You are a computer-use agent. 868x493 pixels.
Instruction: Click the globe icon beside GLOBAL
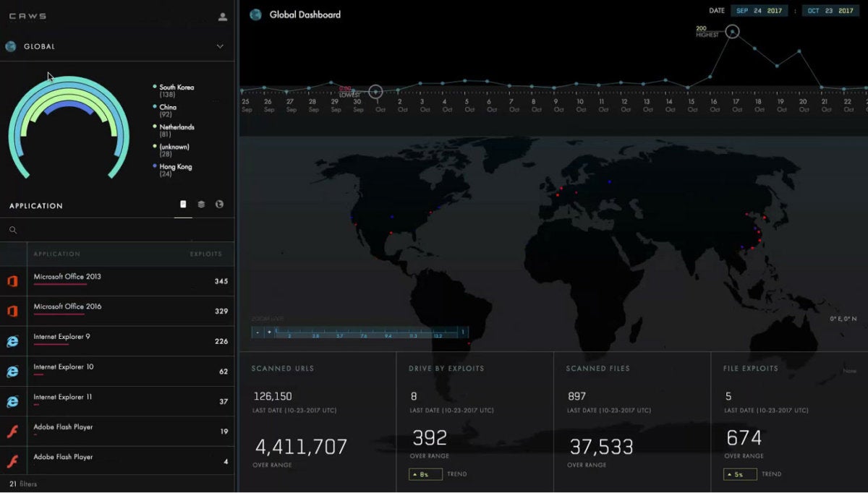click(x=11, y=46)
